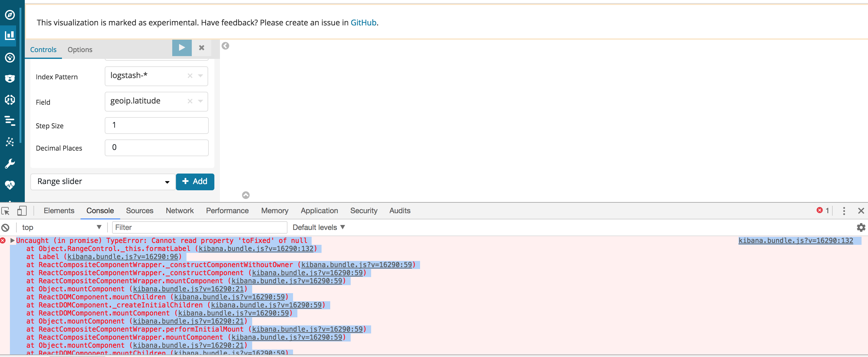Collapse the panel using the up arrow circle
The height and width of the screenshot is (357, 868).
click(x=246, y=195)
